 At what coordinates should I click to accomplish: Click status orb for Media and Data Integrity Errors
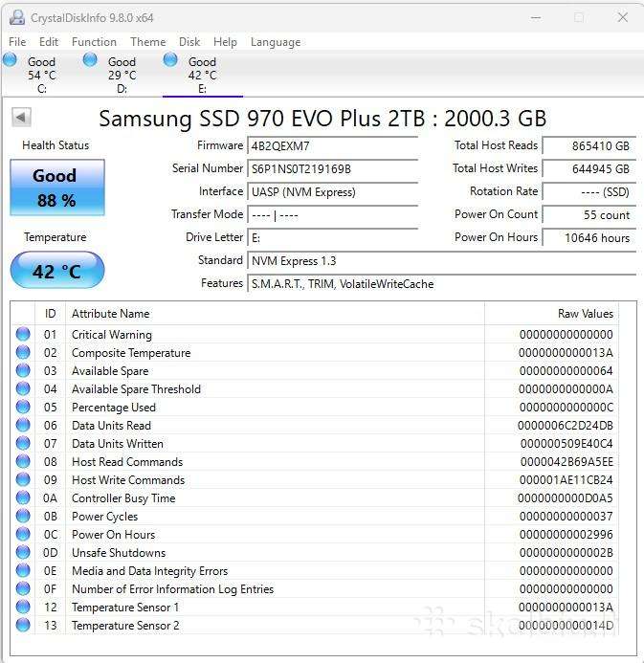pos(23,570)
